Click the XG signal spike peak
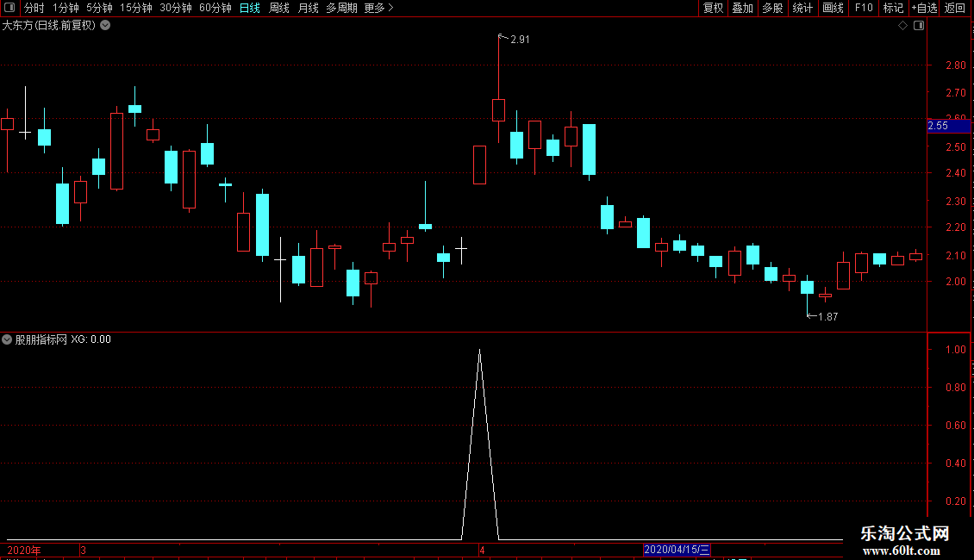The height and width of the screenshot is (560, 974). tap(479, 351)
